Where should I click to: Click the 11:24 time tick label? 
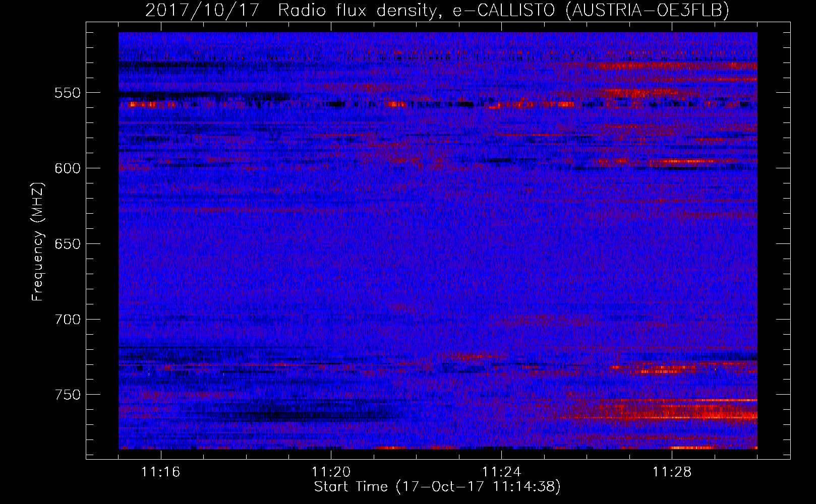(502, 472)
